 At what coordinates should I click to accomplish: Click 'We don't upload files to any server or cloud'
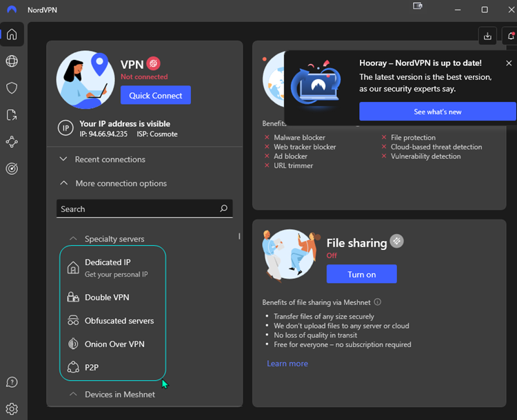click(x=342, y=326)
